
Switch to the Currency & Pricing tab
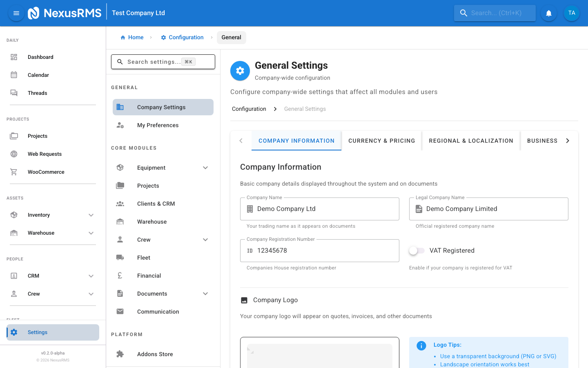click(381, 140)
